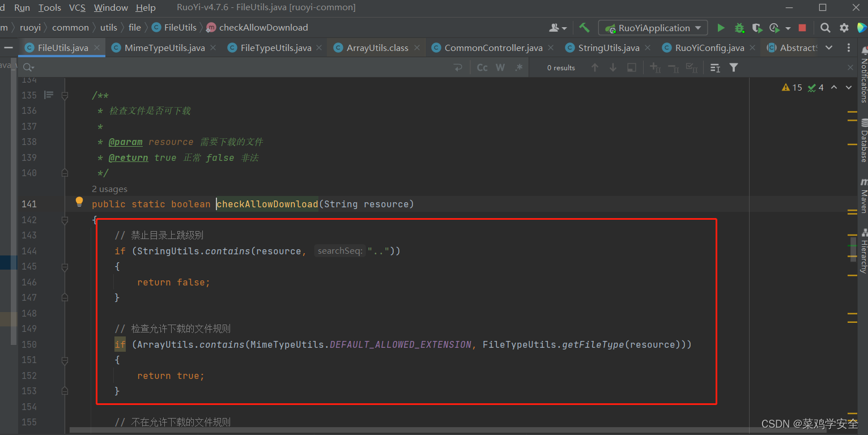
Task: Add selection for next occurrence icon
Action: tap(656, 67)
